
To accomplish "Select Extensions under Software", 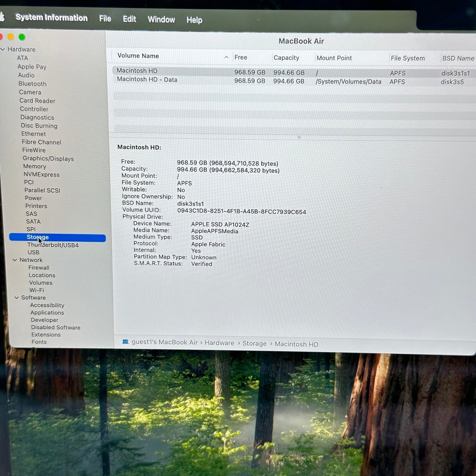I will click(x=46, y=335).
